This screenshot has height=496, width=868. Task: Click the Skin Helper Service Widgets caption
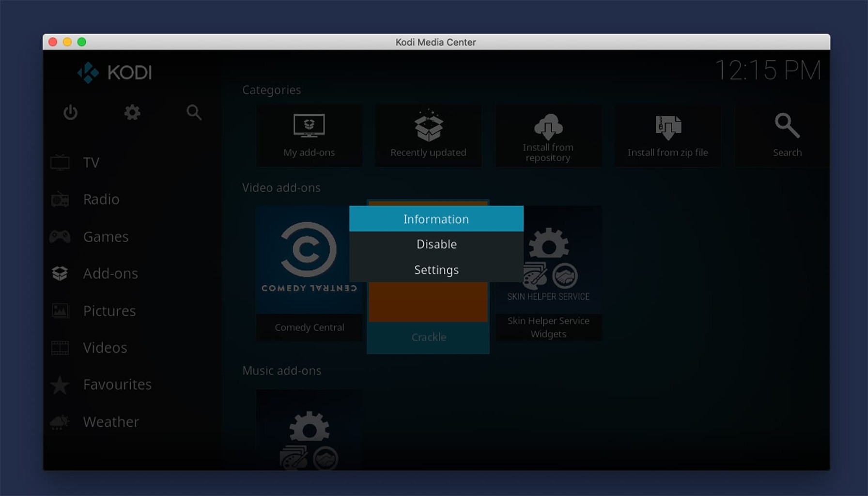548,327
